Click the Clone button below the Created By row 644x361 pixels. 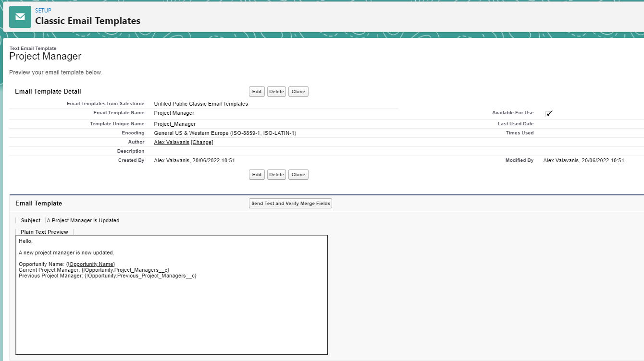(x=298, y=175)
